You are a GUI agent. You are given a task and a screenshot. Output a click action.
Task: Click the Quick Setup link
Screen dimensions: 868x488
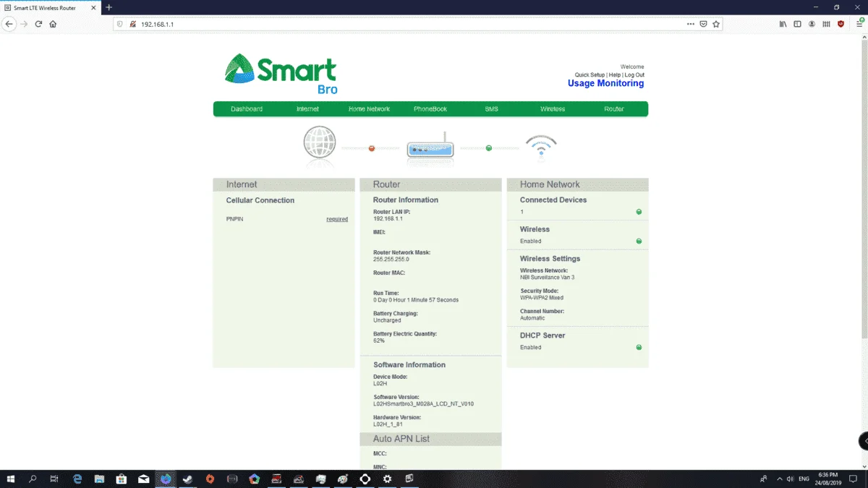(590, 75)
